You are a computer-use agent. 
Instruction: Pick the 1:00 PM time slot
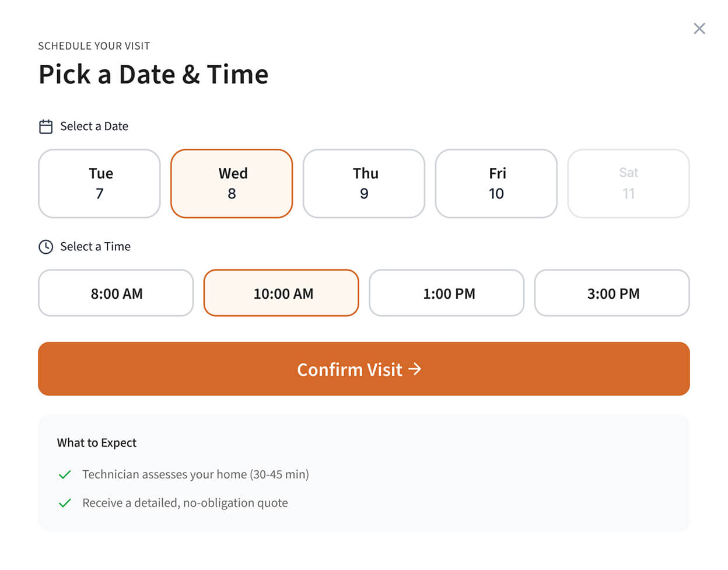[x=447, y=293]
